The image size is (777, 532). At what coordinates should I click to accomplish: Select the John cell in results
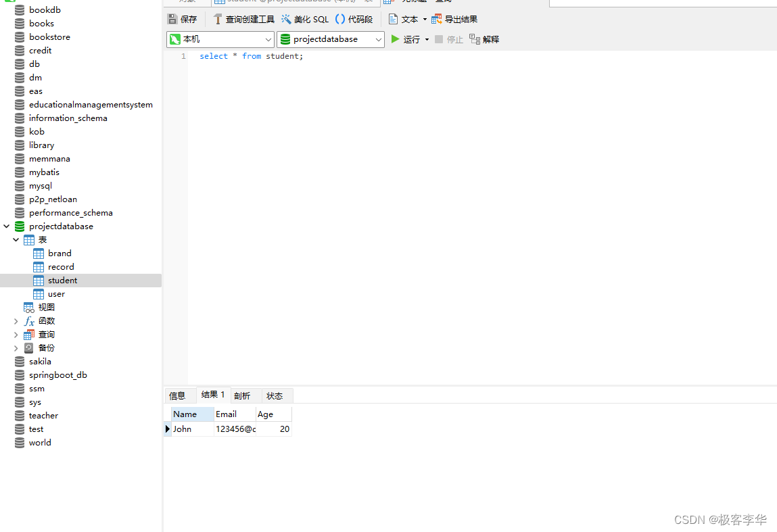coord(193,429)
